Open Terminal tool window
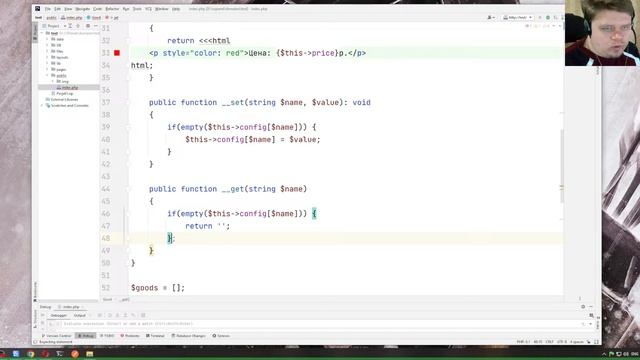Image resolution: width=640 pixels, height=360 pixels. click(155, 336)
